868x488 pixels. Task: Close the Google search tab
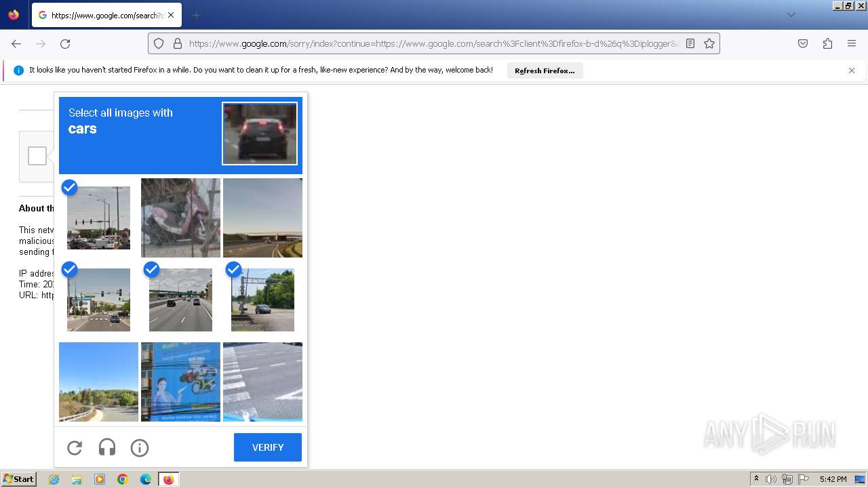click(171, 15)
